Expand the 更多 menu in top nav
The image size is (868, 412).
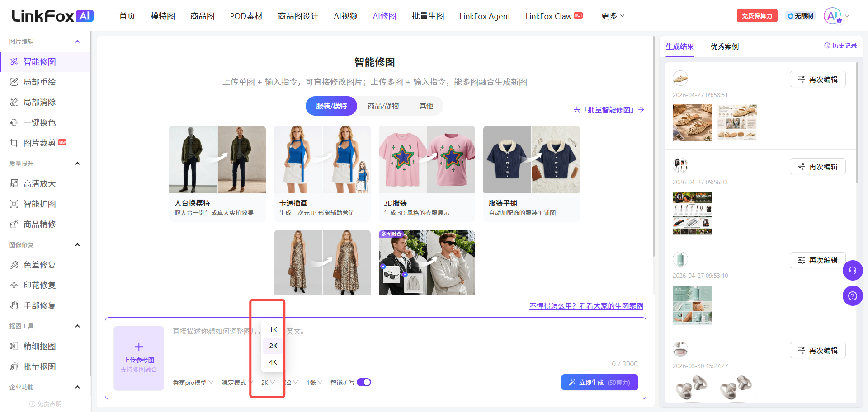click(x=613, y=16)
